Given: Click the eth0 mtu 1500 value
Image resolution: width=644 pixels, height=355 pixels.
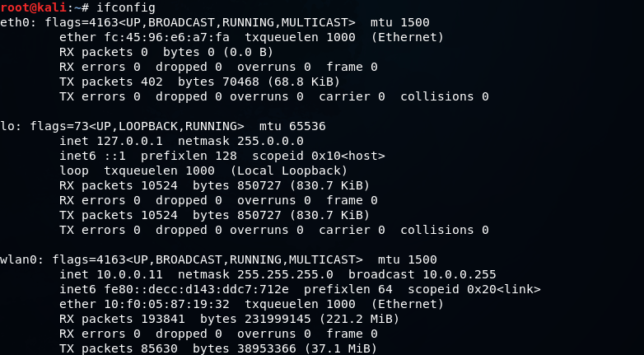Looking at the screenshot, I should click(x=415, y=22).
